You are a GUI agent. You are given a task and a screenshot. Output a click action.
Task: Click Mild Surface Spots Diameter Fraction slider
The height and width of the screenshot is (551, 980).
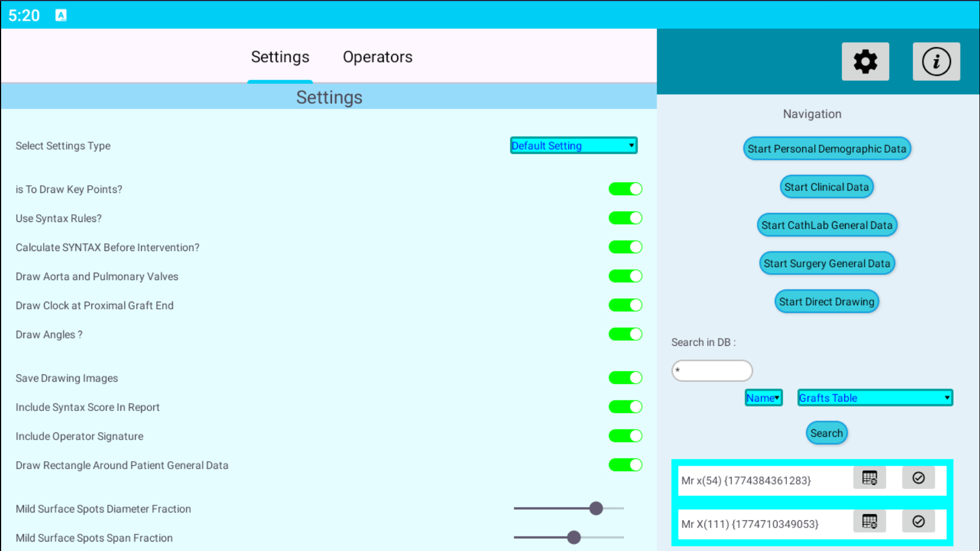coord(568,509)
